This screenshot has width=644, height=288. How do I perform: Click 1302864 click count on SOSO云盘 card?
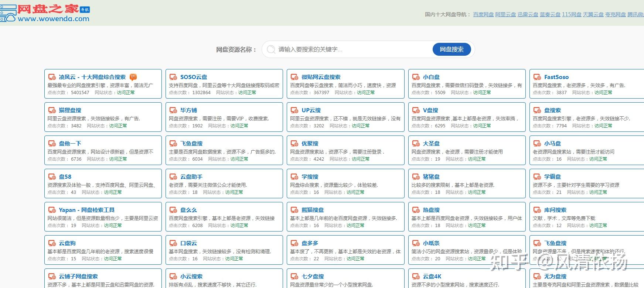pos(201,93)
